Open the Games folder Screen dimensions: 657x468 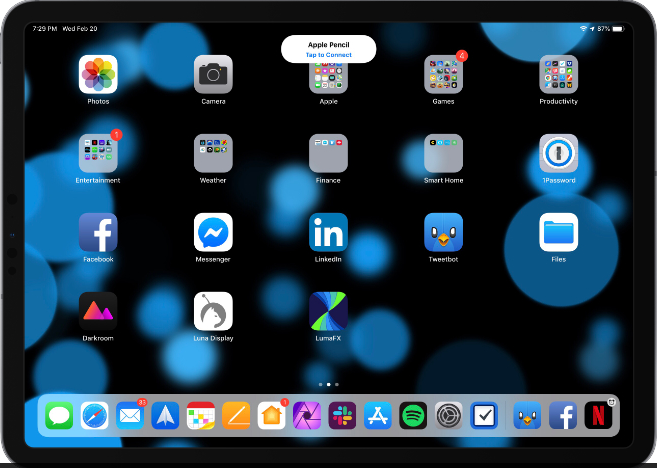pyautogui.click(x=443, y=74)
